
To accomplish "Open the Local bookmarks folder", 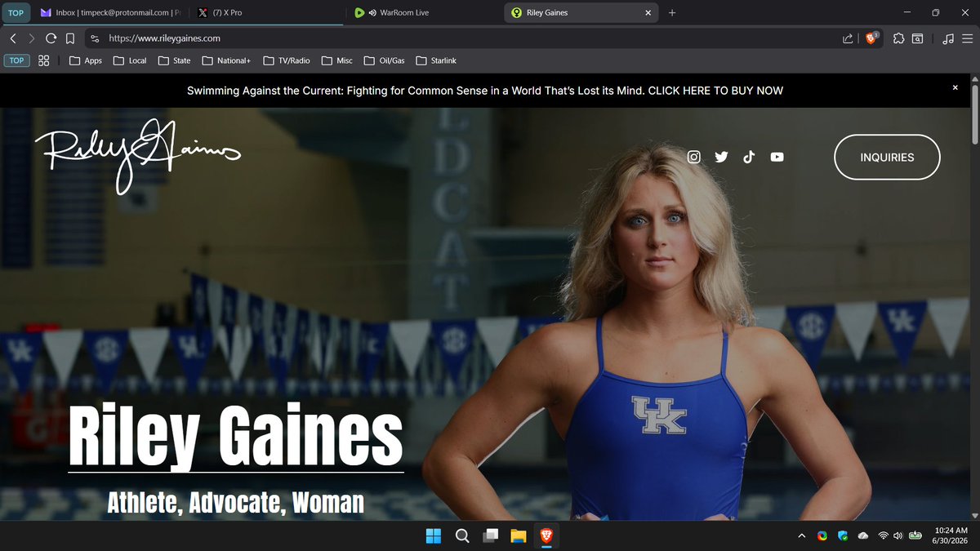I will coord(130,60).
